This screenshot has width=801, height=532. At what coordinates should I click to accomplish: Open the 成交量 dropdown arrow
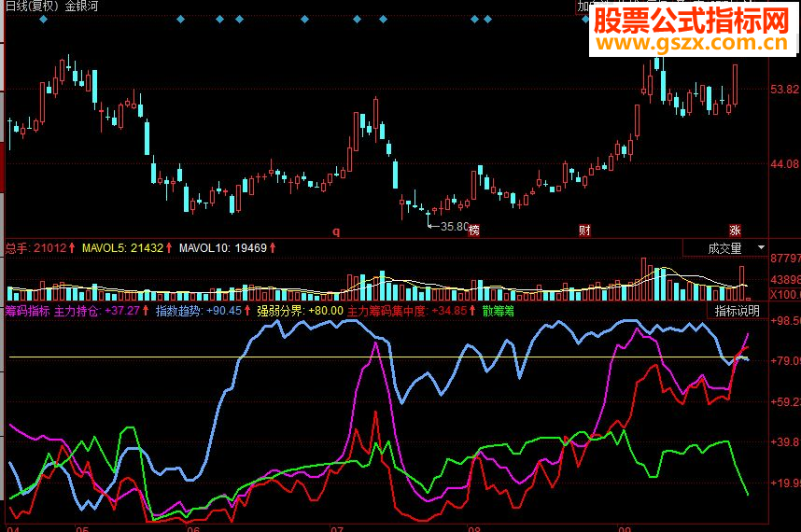coord(761,247)
